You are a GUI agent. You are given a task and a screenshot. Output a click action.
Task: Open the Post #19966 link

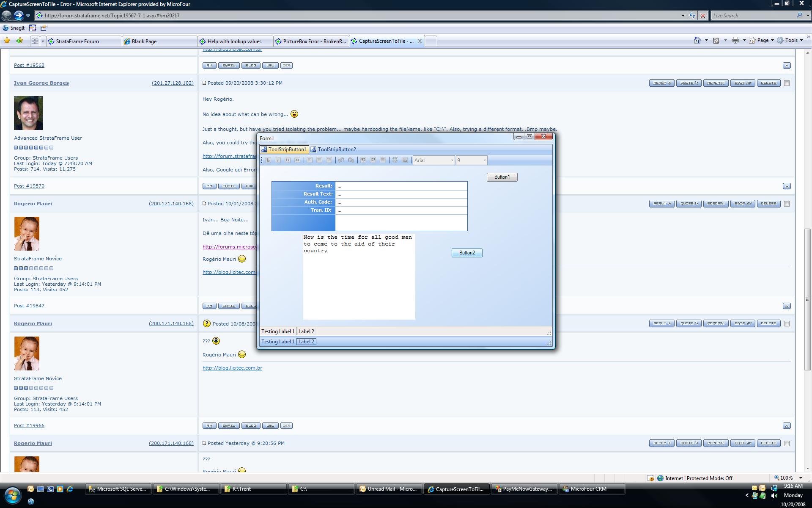tap(29, 425)
